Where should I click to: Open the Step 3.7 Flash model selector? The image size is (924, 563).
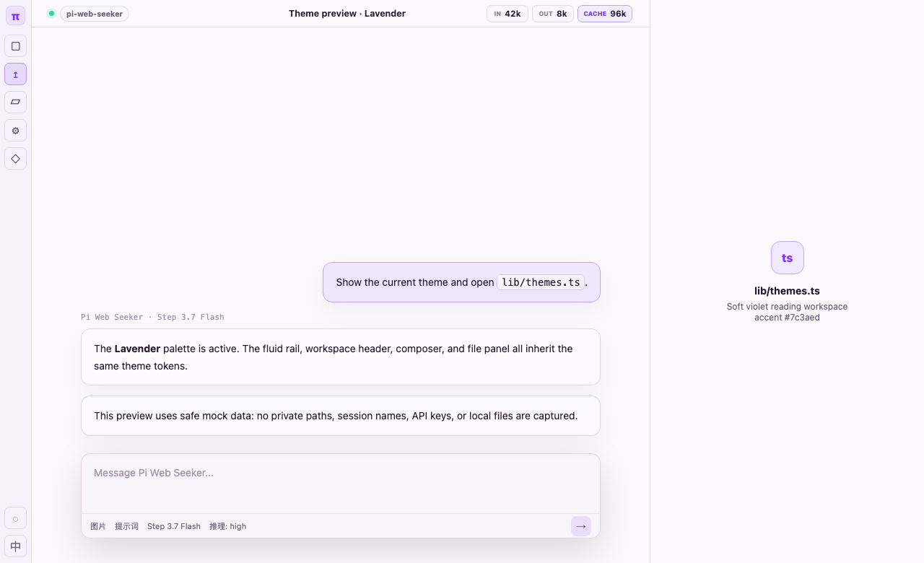point(174,526)
